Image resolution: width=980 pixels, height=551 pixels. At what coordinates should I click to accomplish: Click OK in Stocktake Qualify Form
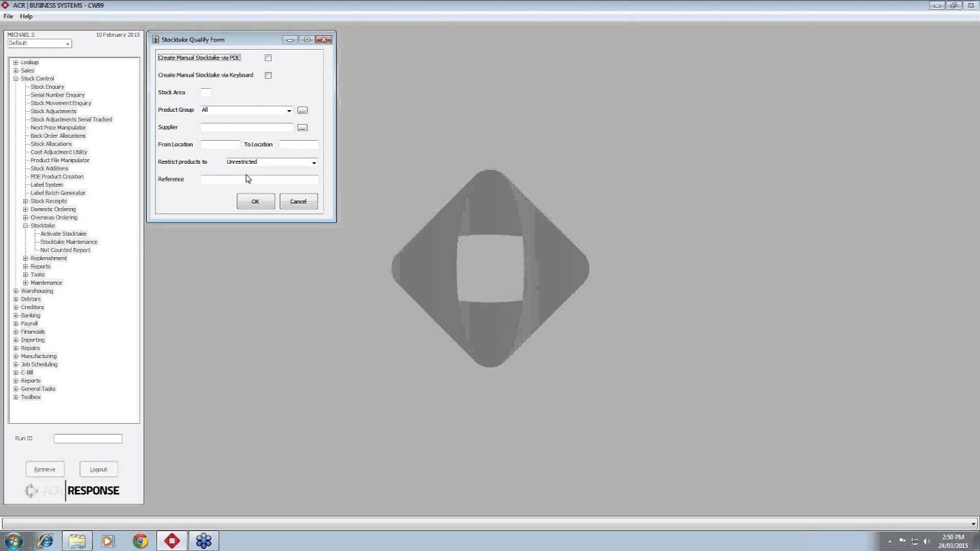tap(256, 201)
